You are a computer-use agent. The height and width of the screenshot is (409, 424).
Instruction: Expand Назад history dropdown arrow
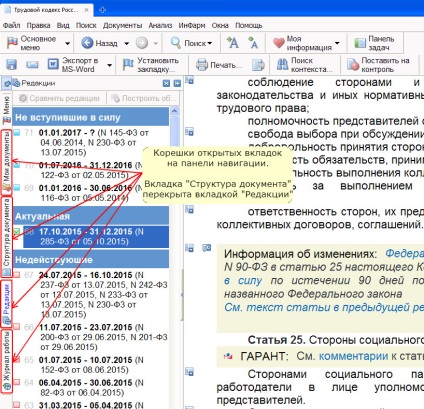127,43
